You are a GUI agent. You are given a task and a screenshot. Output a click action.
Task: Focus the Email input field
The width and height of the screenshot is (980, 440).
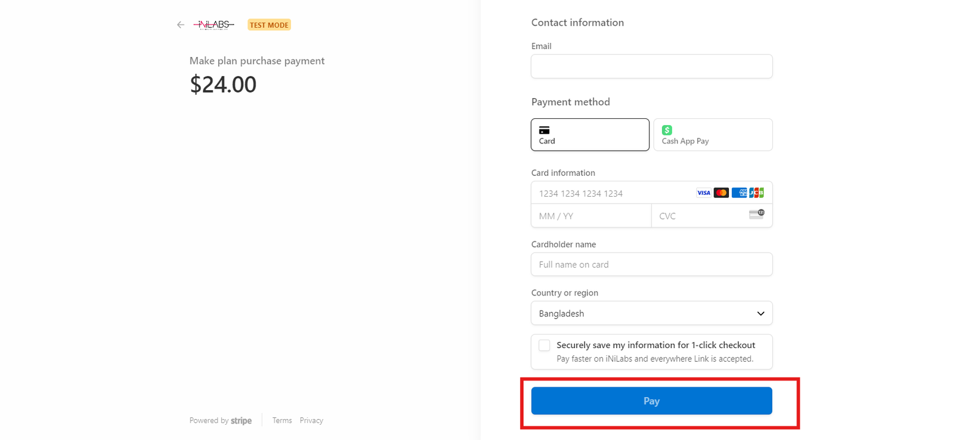click(652, 66)
